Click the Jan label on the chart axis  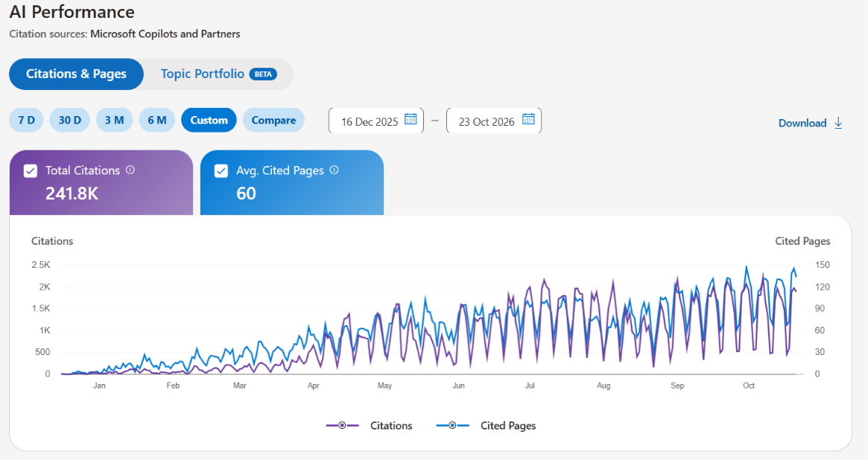click(x=99, y=386)
